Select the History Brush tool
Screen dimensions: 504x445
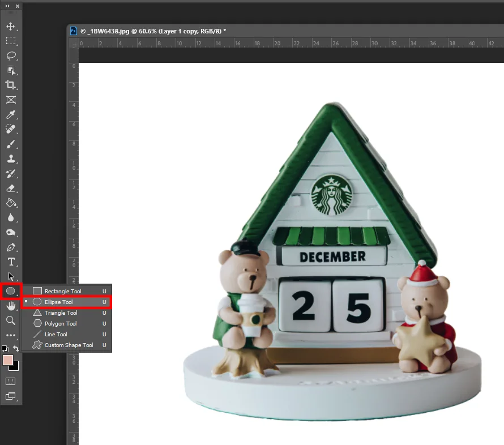tap(11, 173)
